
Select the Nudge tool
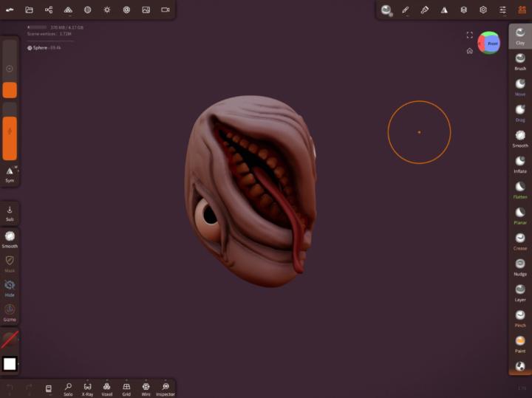tap(520, 266)
